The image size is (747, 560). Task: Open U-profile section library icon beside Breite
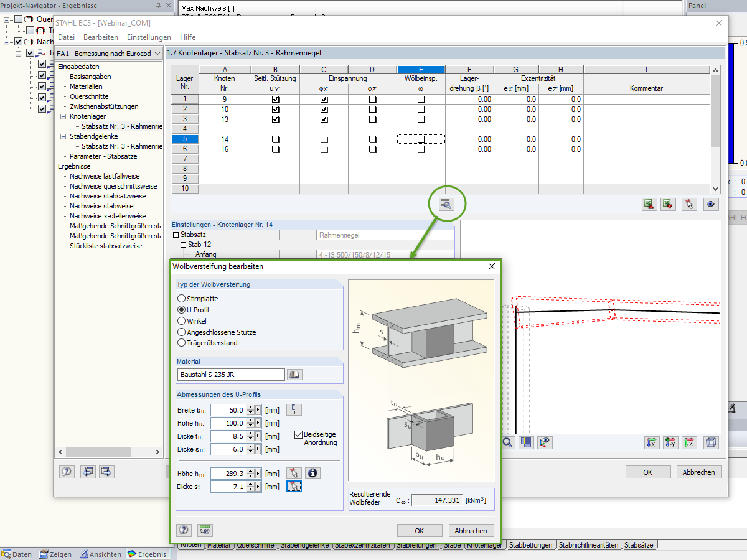294,409
